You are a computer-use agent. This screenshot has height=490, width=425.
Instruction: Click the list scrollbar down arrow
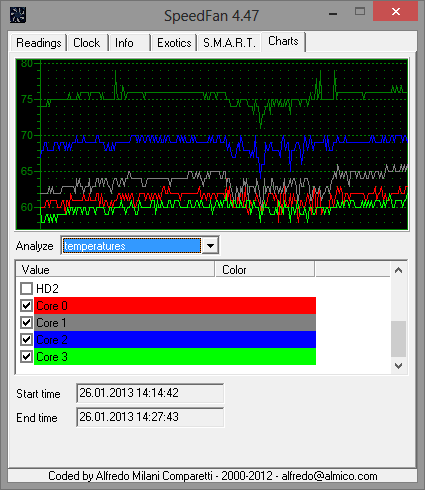coord(398,366)
